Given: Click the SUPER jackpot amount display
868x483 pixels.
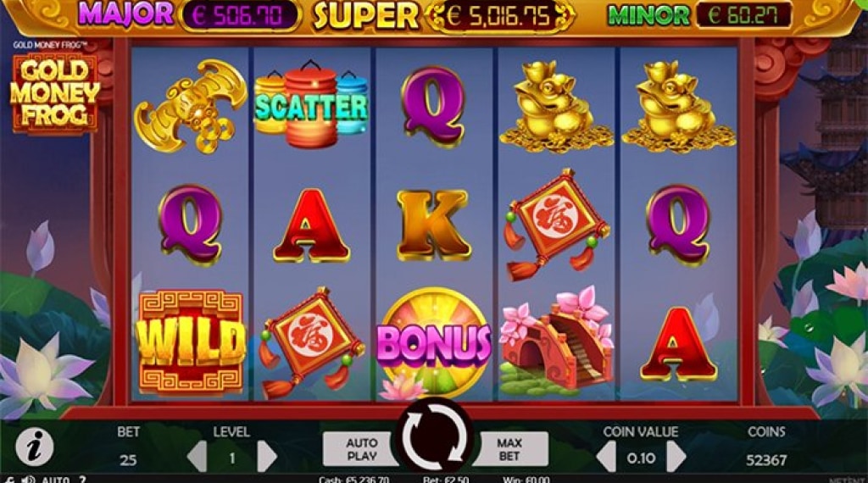Looking at the screenshot, I should click(501, 16).
